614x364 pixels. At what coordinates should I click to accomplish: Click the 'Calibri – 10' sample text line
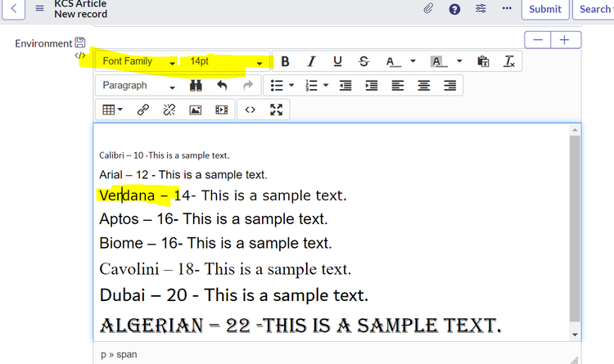point(165,155)
